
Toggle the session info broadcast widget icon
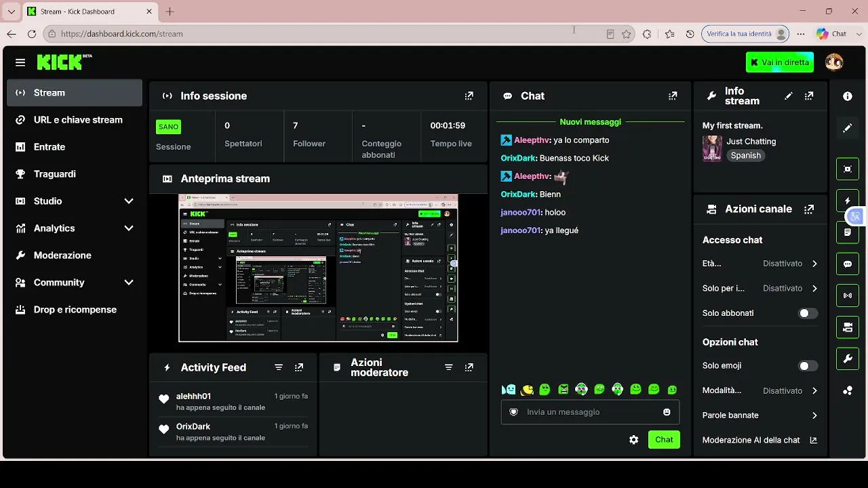point(848,296)
